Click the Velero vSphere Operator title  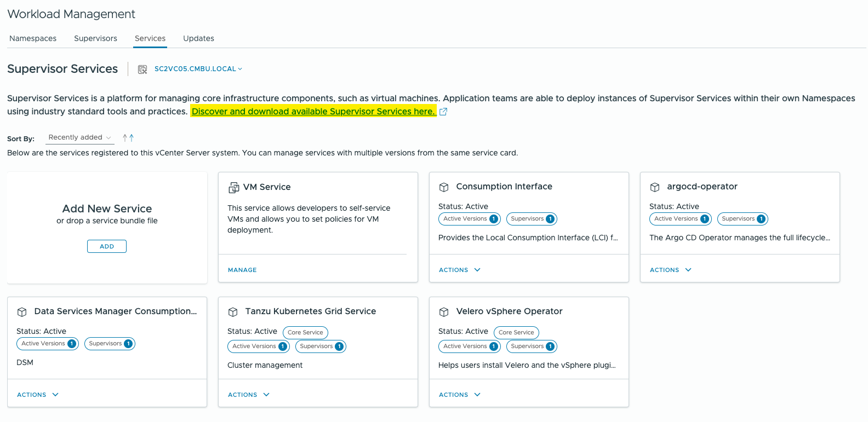tap(509, 311)
